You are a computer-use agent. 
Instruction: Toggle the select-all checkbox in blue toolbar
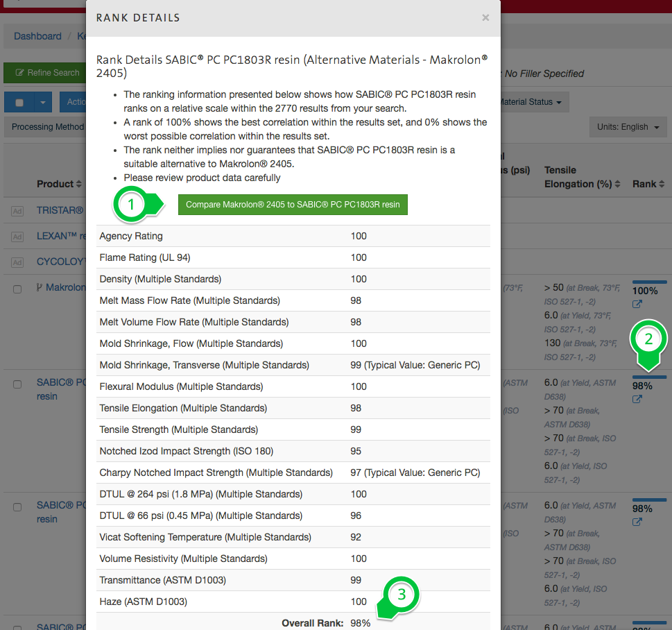click(x=19, y=103)
